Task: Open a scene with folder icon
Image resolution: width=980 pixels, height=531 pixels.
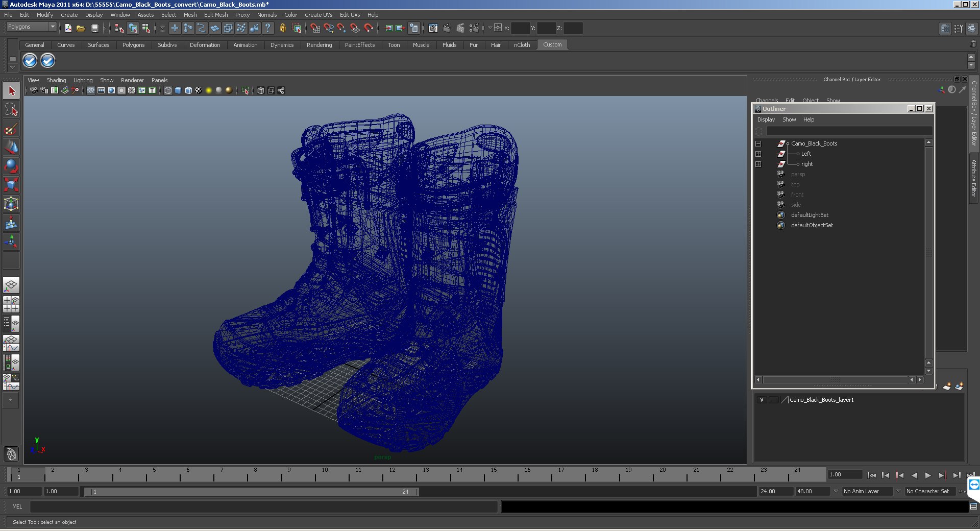Action: [x=81, y=28]
